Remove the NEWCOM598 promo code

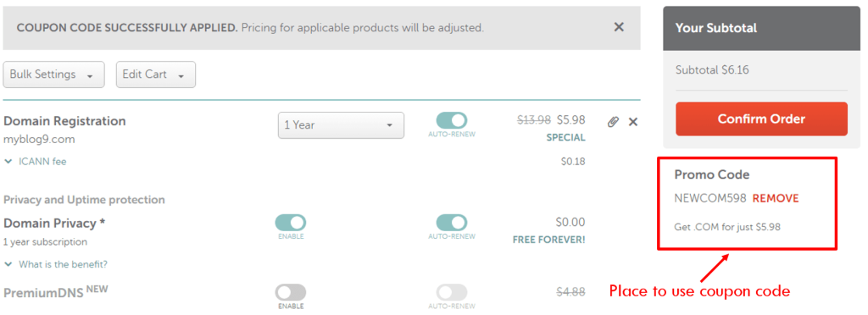pyautogui.click(x=776, y=198)
